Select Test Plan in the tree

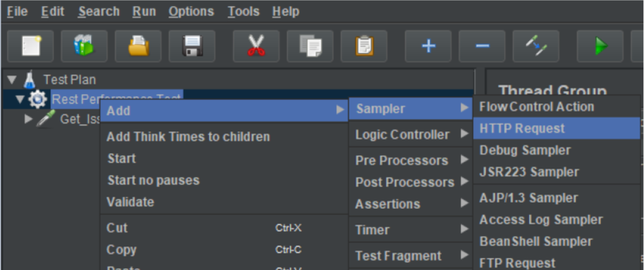tap(69, 79)
